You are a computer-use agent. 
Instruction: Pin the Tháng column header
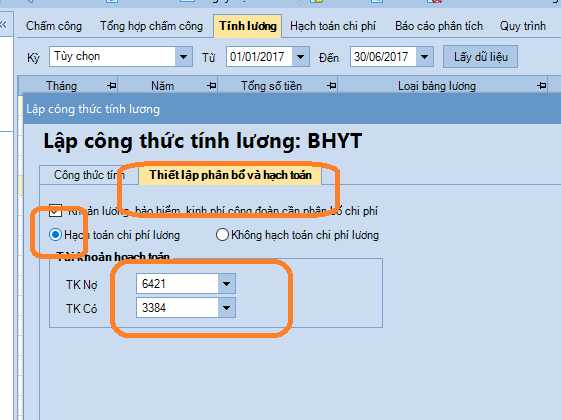coord(112,86)
